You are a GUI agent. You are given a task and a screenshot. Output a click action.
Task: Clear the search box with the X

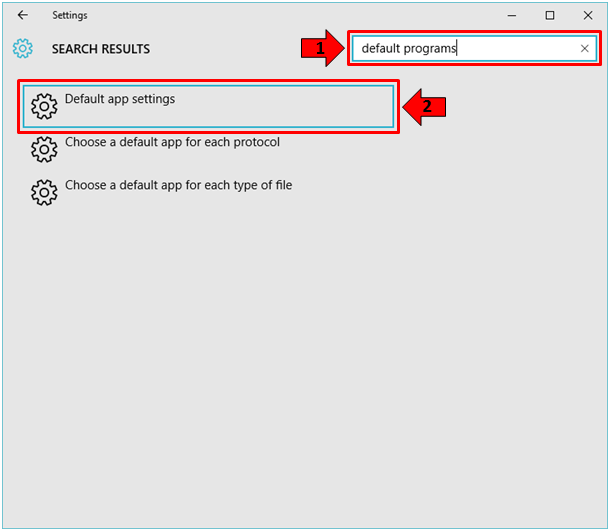click(x=584, y=49)
